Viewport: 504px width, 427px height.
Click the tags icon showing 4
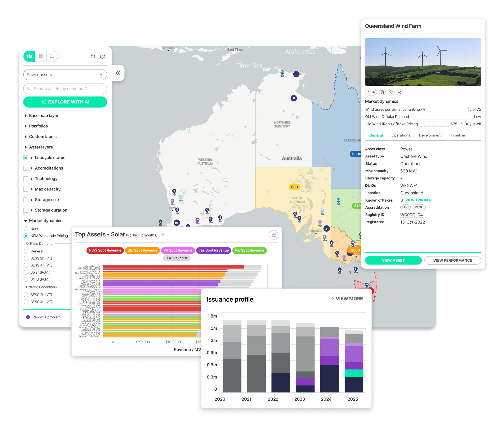point(371,92)
